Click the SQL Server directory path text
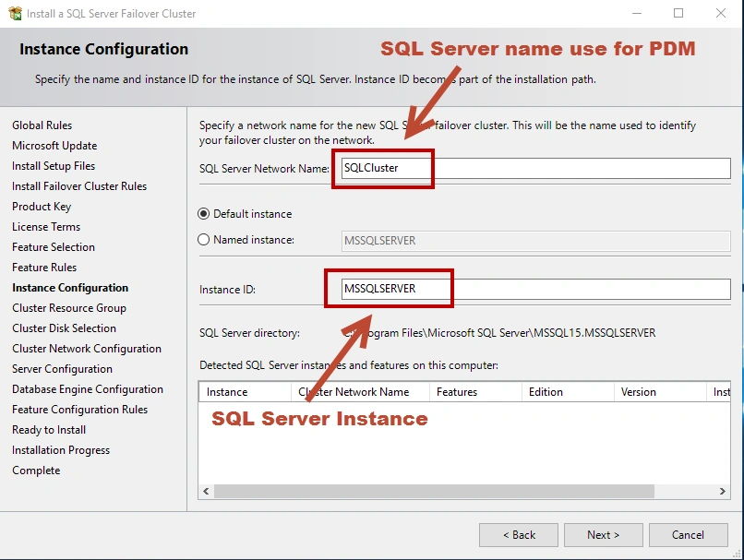The height and width of the screenshot is (560, 744). tap(498, 333)
